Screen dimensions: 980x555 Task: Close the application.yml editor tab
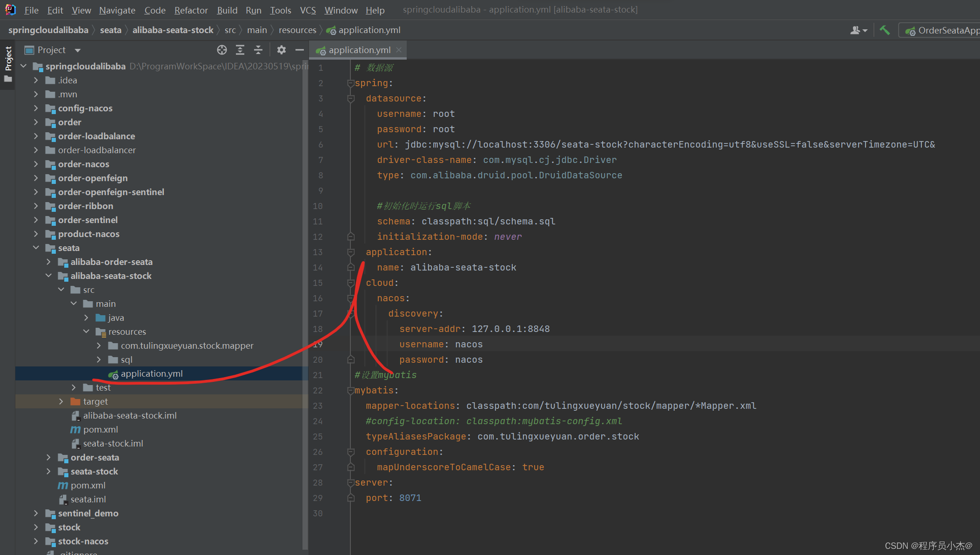click(x=399, y=50)
